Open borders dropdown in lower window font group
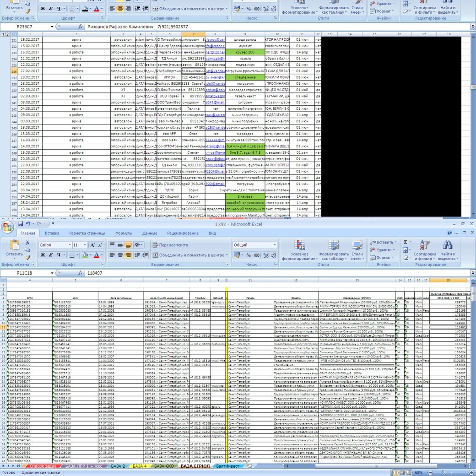Viewport: 476px width, 476px height. [x=77, y=255]
